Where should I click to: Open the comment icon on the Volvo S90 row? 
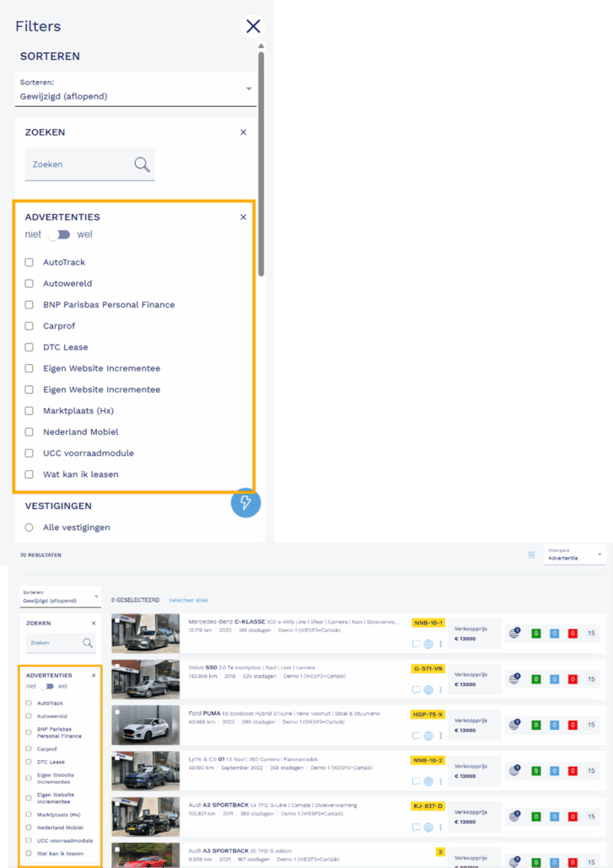[416, 689]
